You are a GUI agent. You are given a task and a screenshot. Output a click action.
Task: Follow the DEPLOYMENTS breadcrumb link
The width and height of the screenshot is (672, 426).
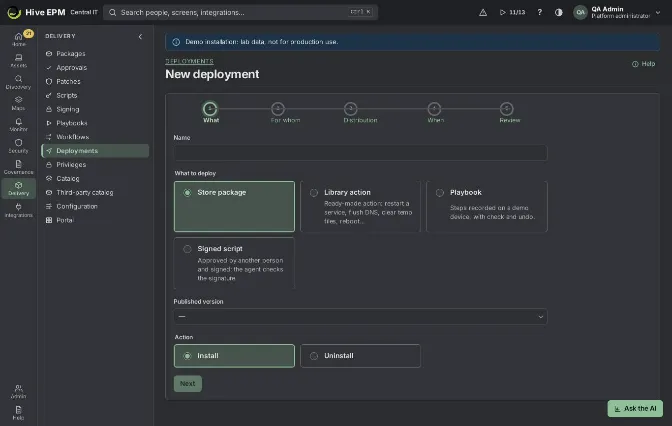[x=189, y=61]
